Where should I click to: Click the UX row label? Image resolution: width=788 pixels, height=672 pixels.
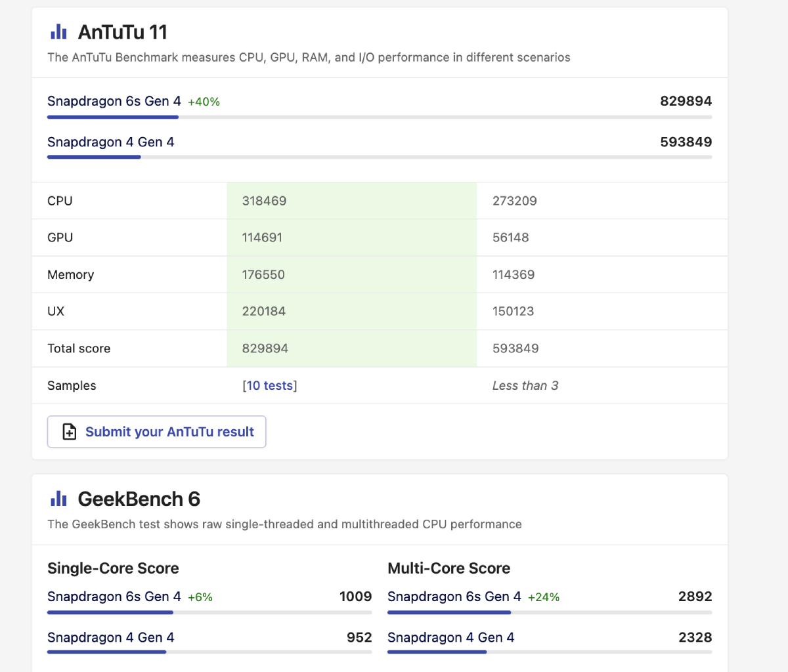pos(56,312)
